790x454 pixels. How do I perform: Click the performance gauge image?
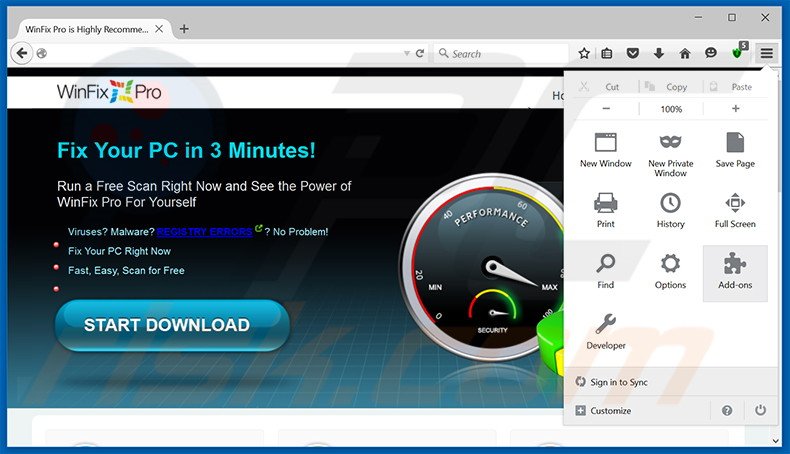(x=481, y=267)
